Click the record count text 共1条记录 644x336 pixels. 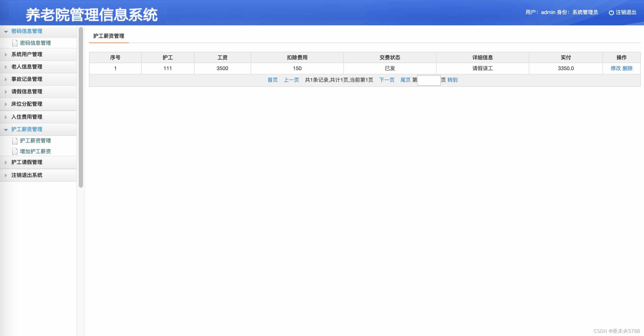[x=317, y=80]
